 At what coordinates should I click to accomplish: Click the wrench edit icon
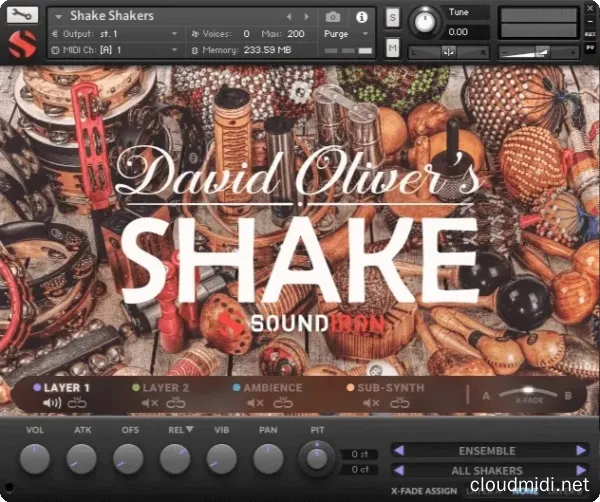tap(24, 15)
